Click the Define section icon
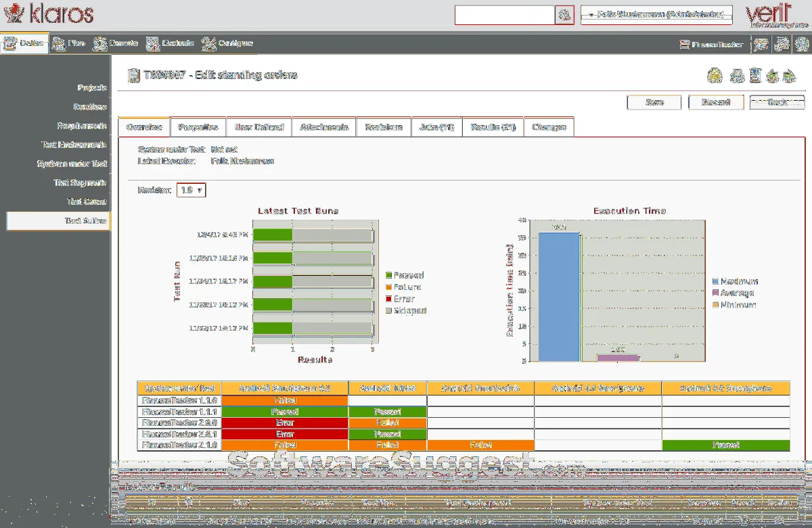The height and width of the screenshot is (528, 812). (11, 44)
